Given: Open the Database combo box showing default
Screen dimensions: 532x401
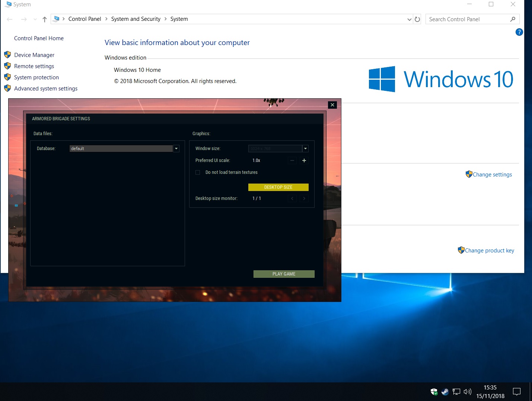Looking at the screenshot, I should click(x=124, y=149).
